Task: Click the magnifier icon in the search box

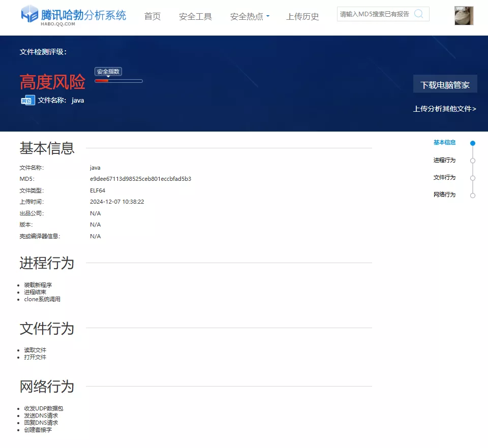Action: point(419,14)
